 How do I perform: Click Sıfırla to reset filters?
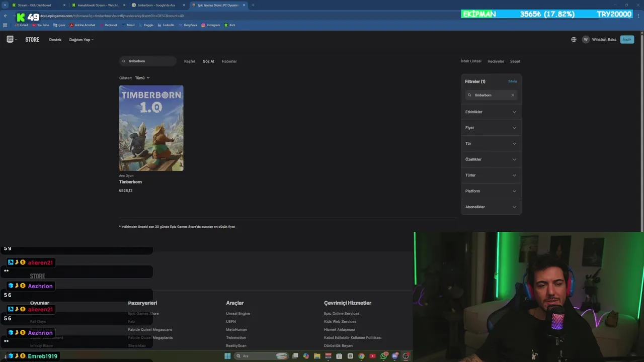(x=512, y=81)
